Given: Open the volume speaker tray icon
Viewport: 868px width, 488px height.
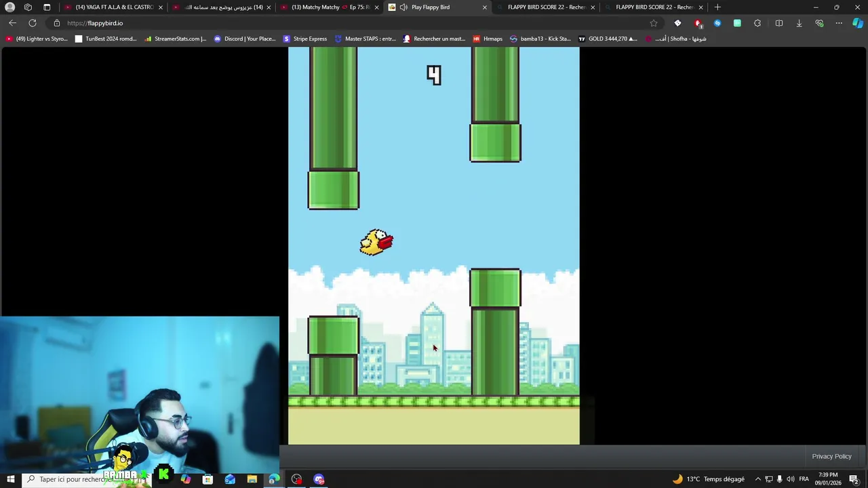Looking at the screenshot, I should click(791, 479).
